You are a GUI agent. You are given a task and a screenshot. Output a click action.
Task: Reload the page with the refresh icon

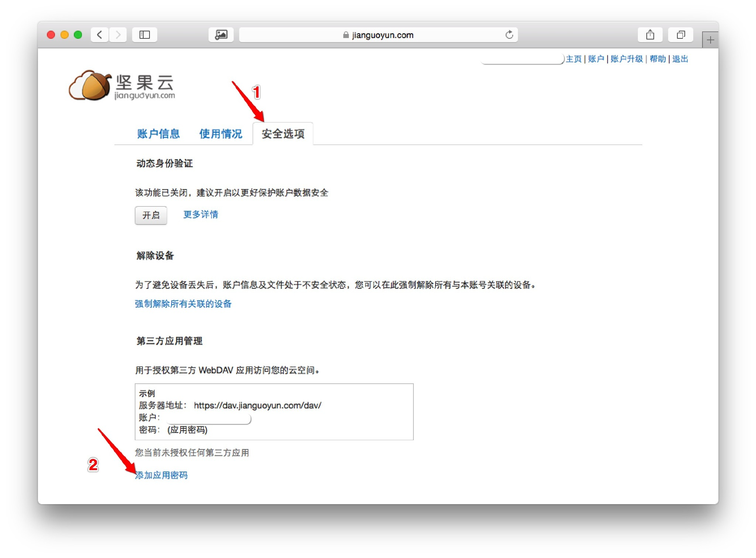pyautogui.click(x=509, y=35)
